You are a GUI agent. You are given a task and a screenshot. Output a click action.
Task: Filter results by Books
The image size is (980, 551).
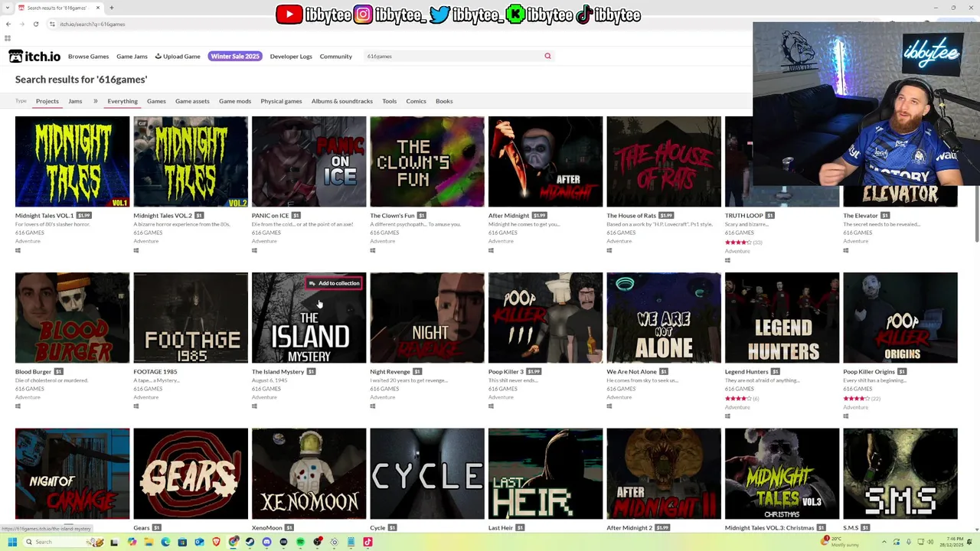tap(444, 101)
